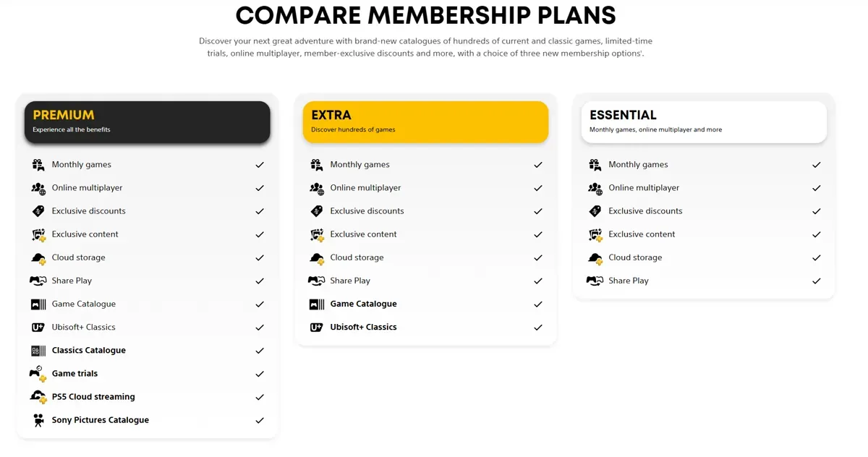The image size is (868, 457).
Task: Click the Compare Membership Plans heading
Action: [x=426, y=15]
